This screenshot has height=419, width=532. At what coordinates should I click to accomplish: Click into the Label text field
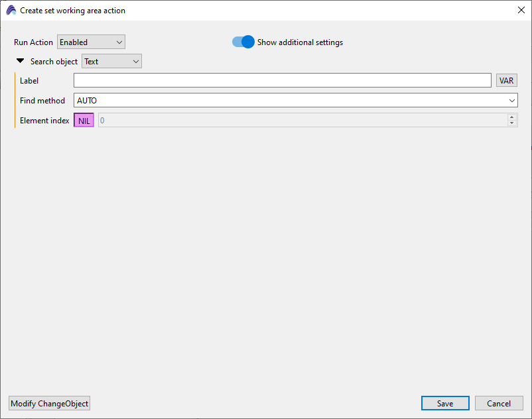[282, 81]
